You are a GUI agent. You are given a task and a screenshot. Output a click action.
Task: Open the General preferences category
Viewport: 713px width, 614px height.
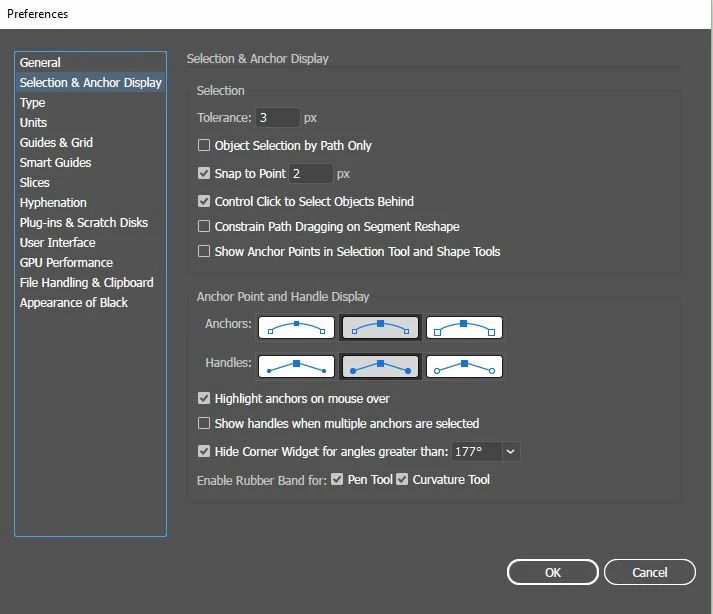point(90,62)
